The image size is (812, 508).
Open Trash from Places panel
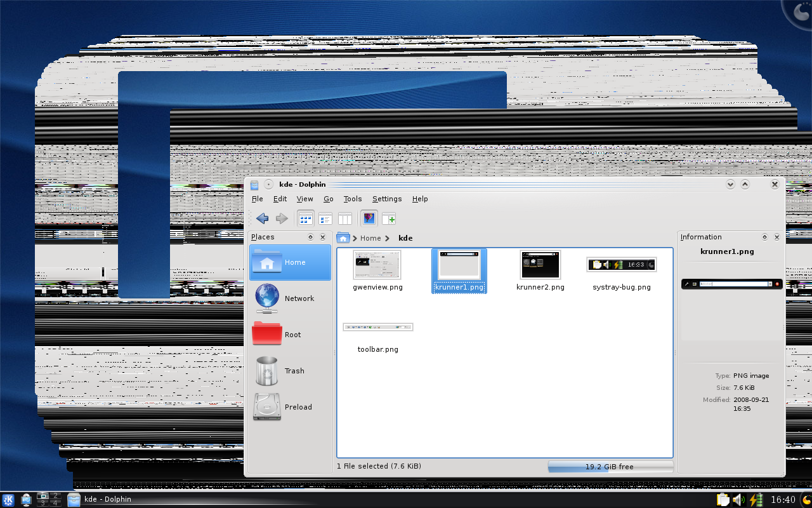[291, 371]
